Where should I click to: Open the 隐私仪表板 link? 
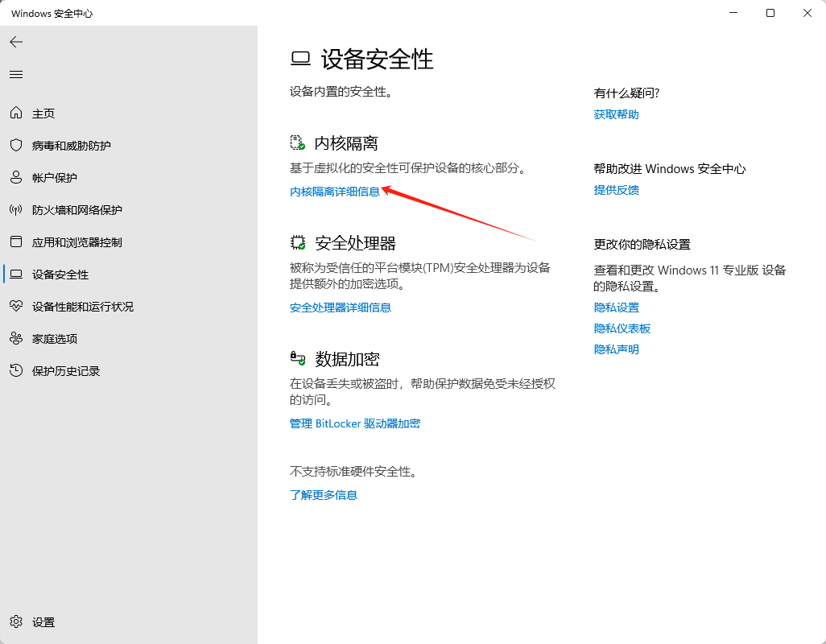coord(622,328)
